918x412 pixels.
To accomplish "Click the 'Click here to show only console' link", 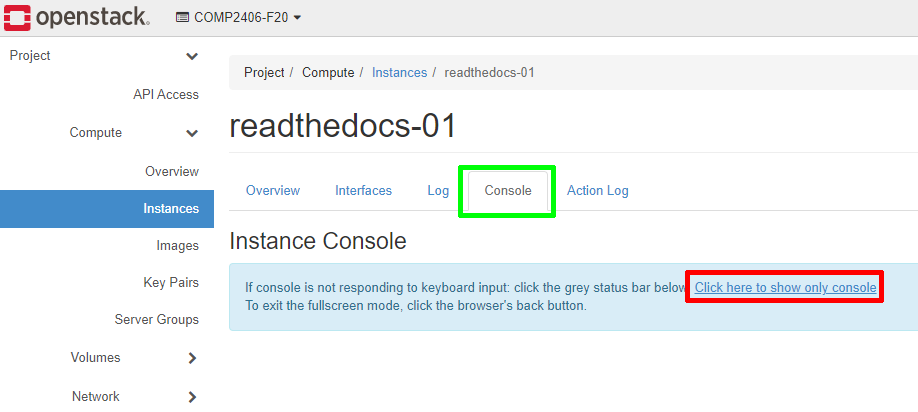I will [x=785, y=288].
